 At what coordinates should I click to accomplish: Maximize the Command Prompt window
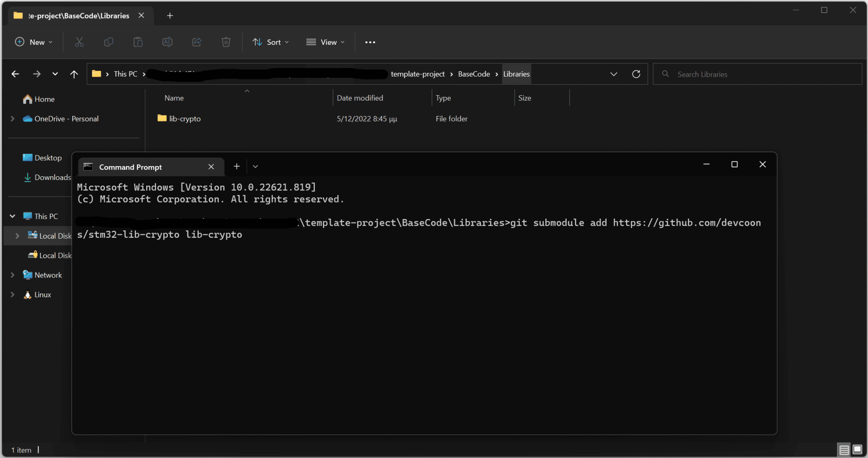click(734, 164)
